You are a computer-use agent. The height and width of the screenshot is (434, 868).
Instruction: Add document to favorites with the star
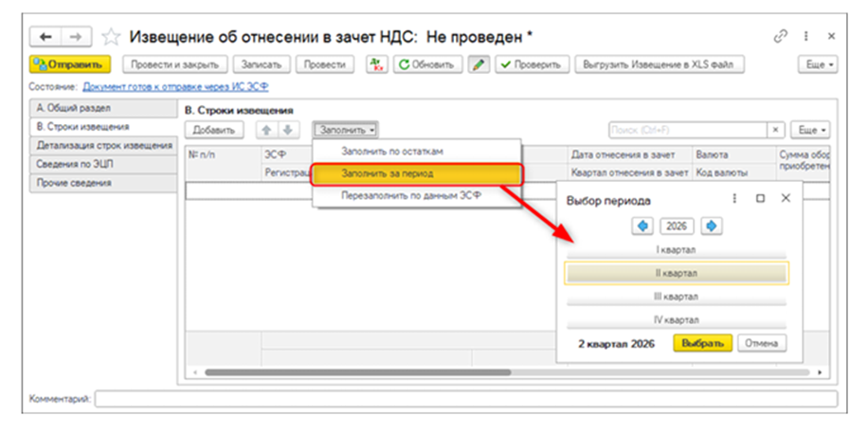[112, 38]
